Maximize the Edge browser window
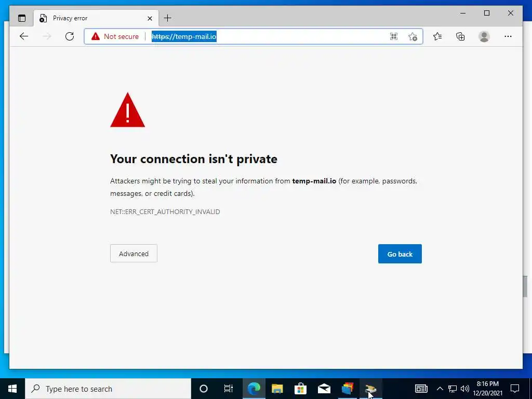The image size is (532, 399). (486, 13)
